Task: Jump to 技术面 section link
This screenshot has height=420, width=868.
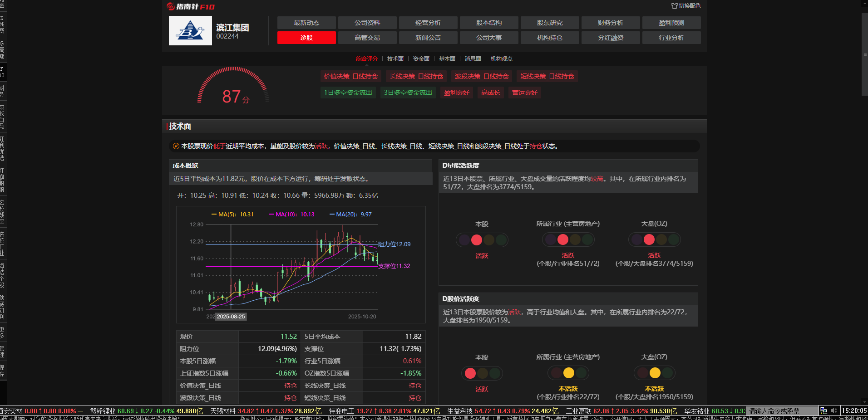Action: coord(395,59)
